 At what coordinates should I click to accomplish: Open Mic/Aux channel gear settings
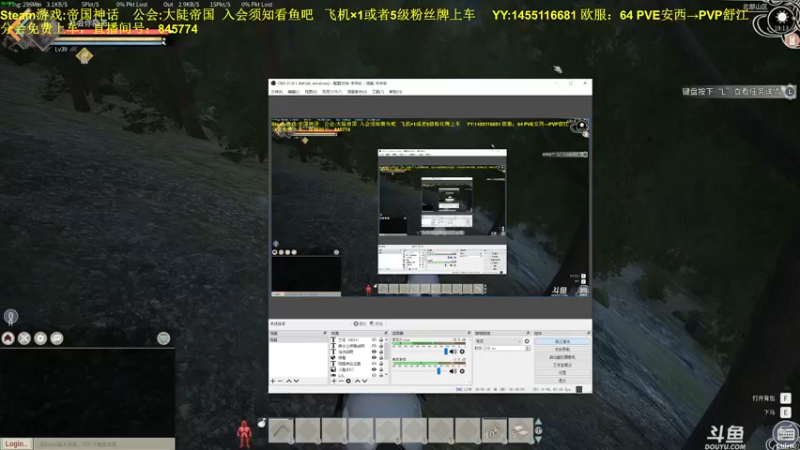point(462,352)
